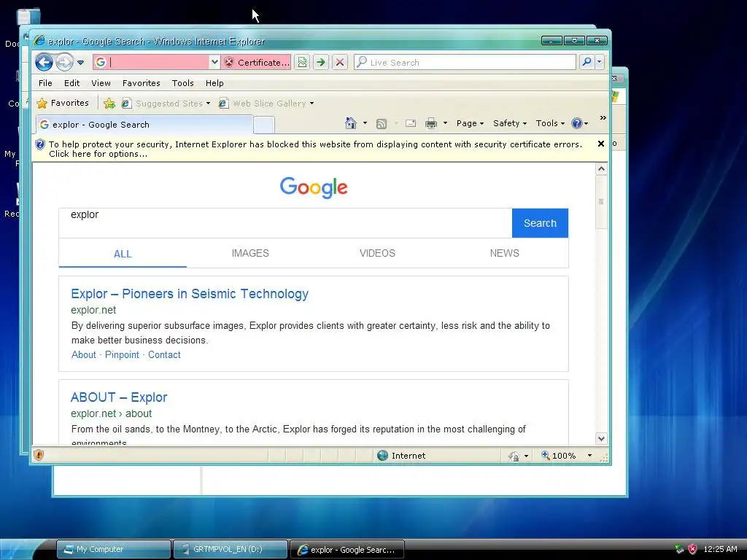Switch to GRTMPVOL_EN (D:) taskbar button
Viewport: 747px width, 560px height.
click(231, 549)
